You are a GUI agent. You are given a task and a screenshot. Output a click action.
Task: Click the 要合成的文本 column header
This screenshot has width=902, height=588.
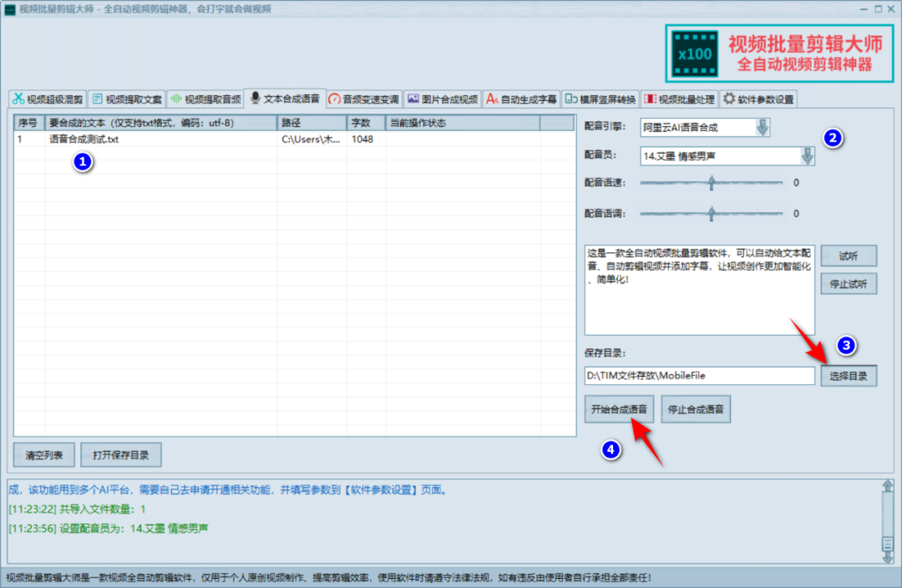pyautogui.click(x=161, y=123)
